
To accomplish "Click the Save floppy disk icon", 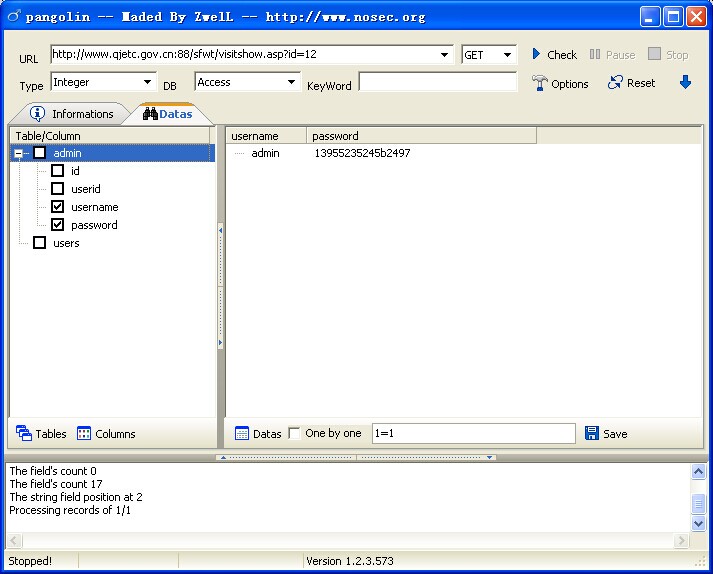I will 592,433.
